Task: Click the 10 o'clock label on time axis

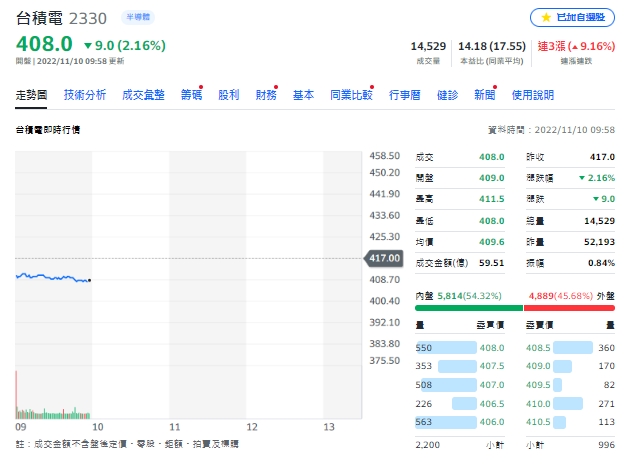Action: [98, 427]
